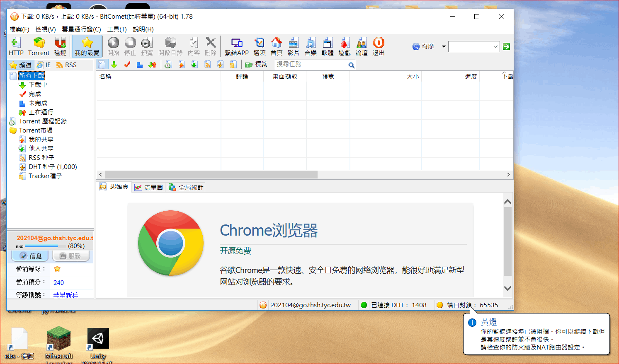Switch to the RSS sidebar tab

point(66,65)
